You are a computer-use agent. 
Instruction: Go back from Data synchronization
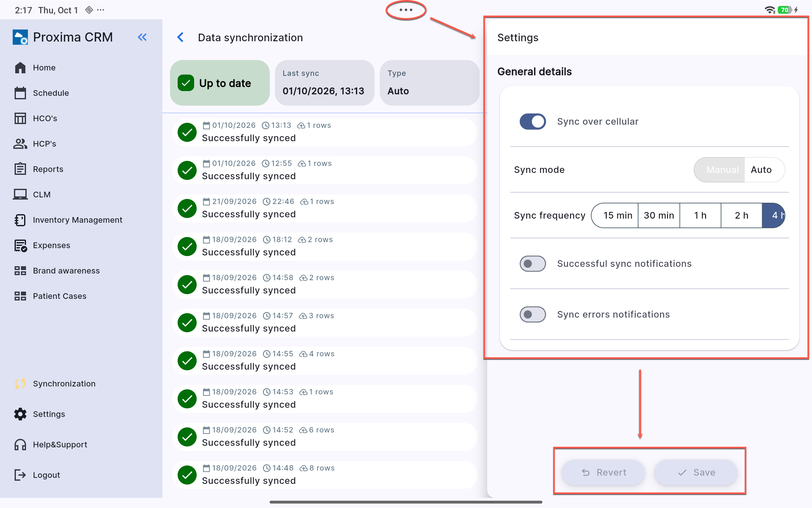pos(180,37)
